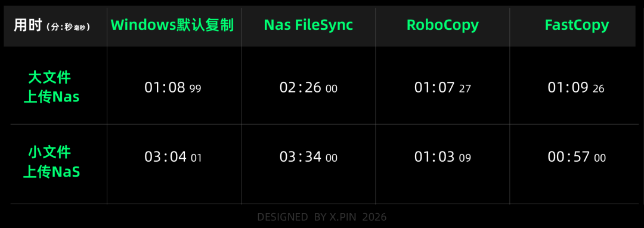The width and height of the screenshot is (644, 228).
Task: Select the 00:57 00 FastCopy time
Action: coord(577,157)
